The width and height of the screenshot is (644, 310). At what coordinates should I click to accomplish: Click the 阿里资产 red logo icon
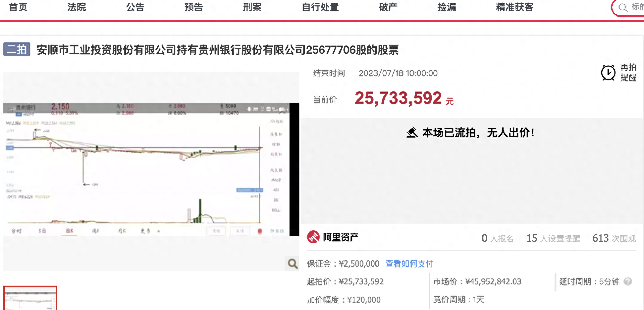pos(313,237)
